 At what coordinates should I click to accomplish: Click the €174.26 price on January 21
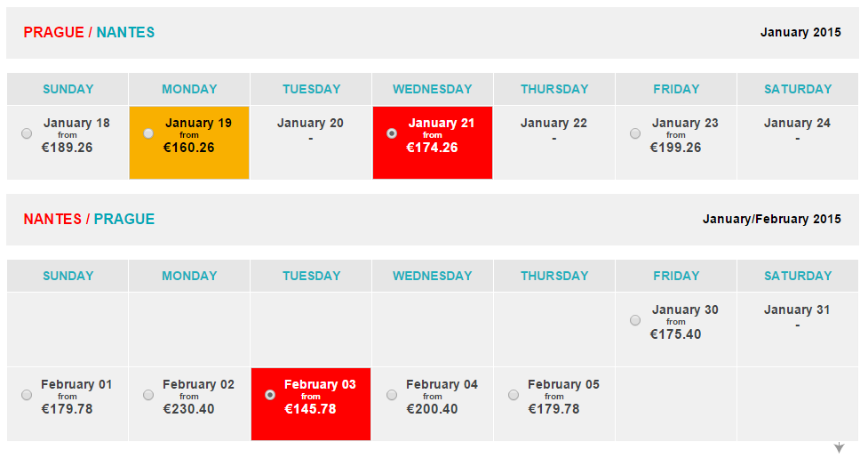tap(433, 148)
